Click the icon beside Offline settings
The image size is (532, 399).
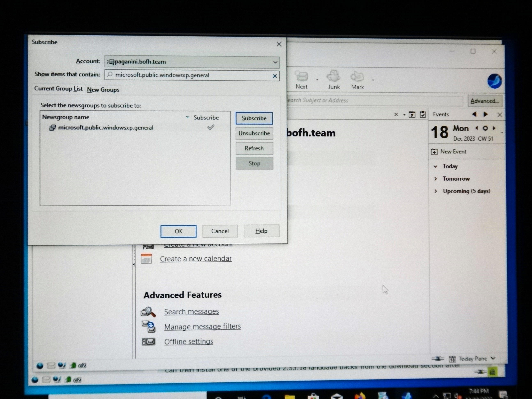[148, 342]
